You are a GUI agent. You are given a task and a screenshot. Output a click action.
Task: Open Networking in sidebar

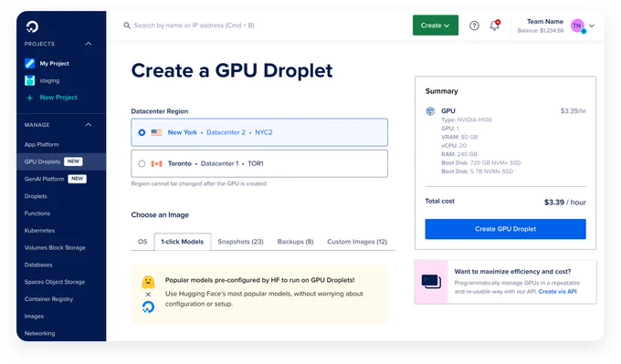39,334
